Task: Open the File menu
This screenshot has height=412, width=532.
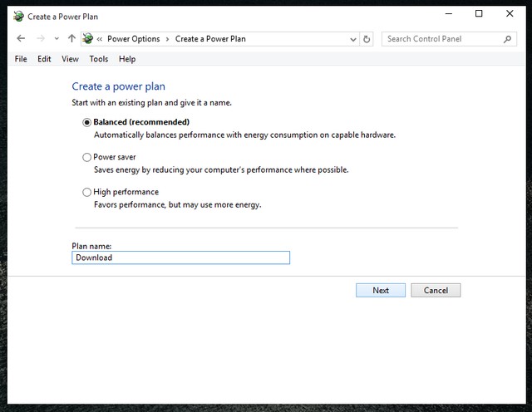Action: (21, 59)
